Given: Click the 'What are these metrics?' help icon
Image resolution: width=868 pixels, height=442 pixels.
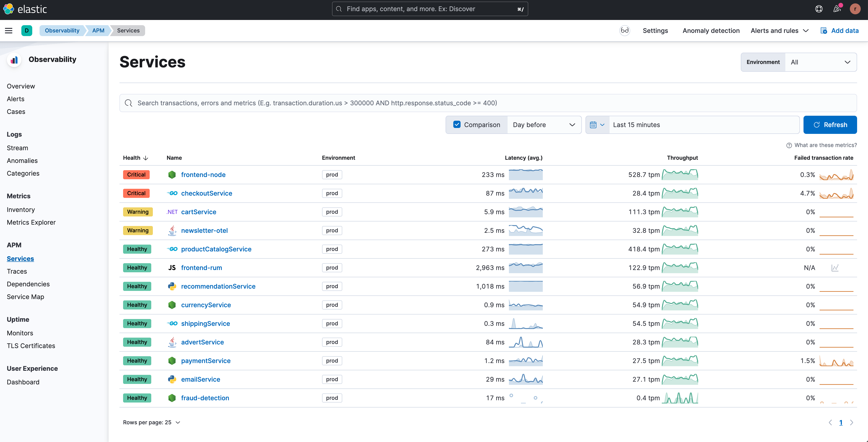Looking at the screenshot, I should point(789,145).
